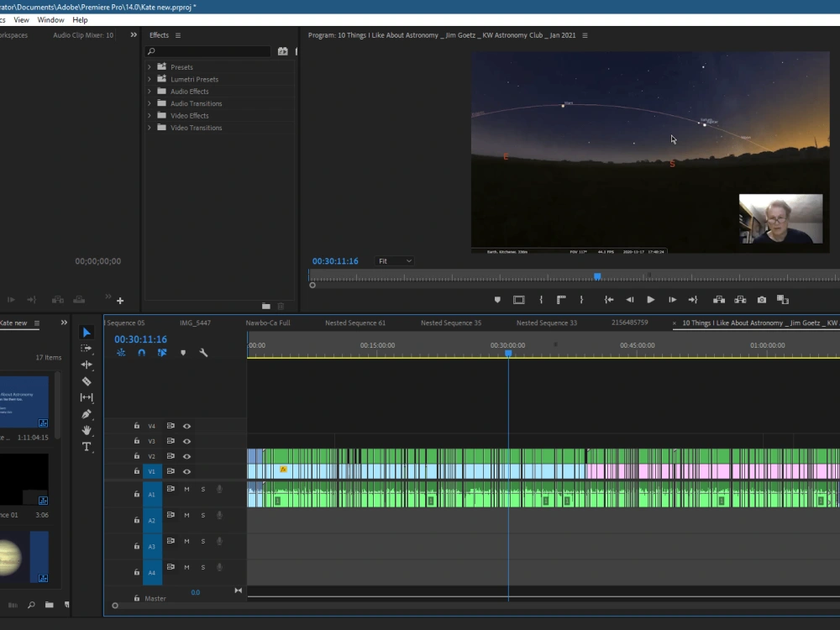Toggle timeline snapping magnet

[141, 353]
